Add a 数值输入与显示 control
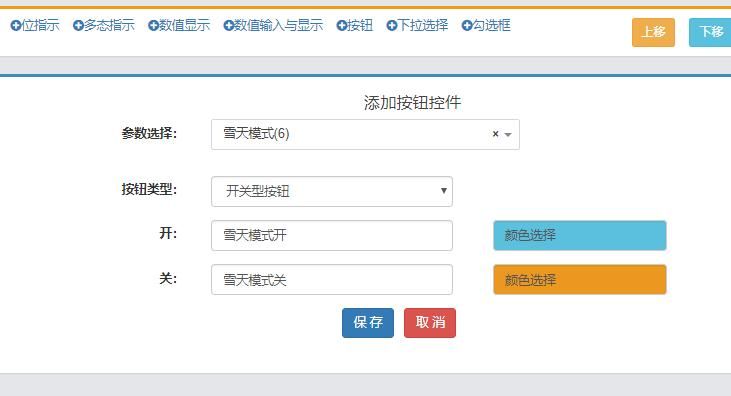731x396 pixels. (x=273, y=25)
